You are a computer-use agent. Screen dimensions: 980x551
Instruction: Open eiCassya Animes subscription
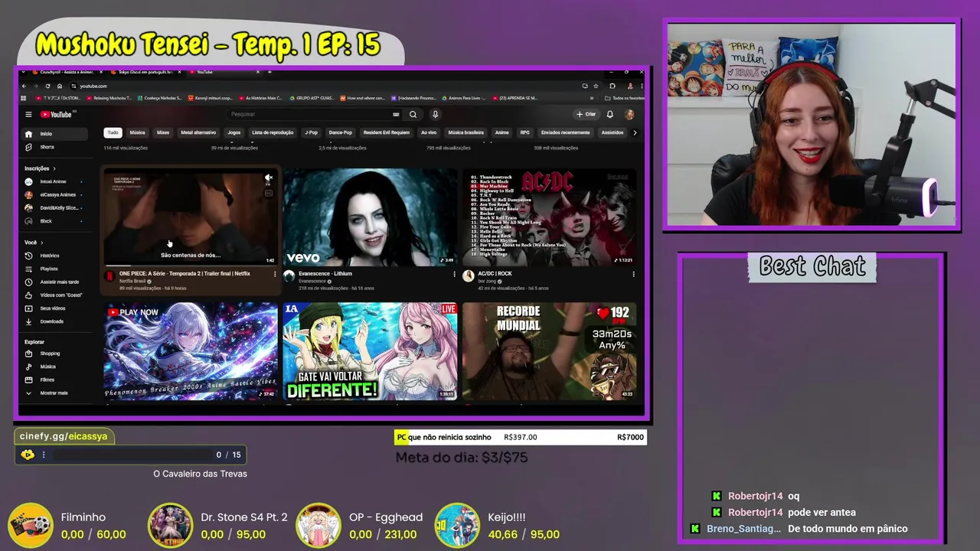pos(57,194)
